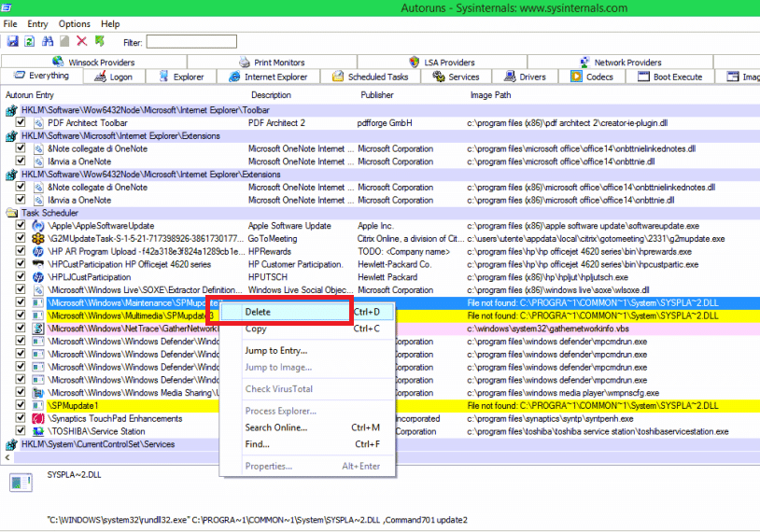Viewport: 760px width, 532px height.
Task: Uncheck the PDF Architect Toolbar checkbox
Action: click(21, 123)
